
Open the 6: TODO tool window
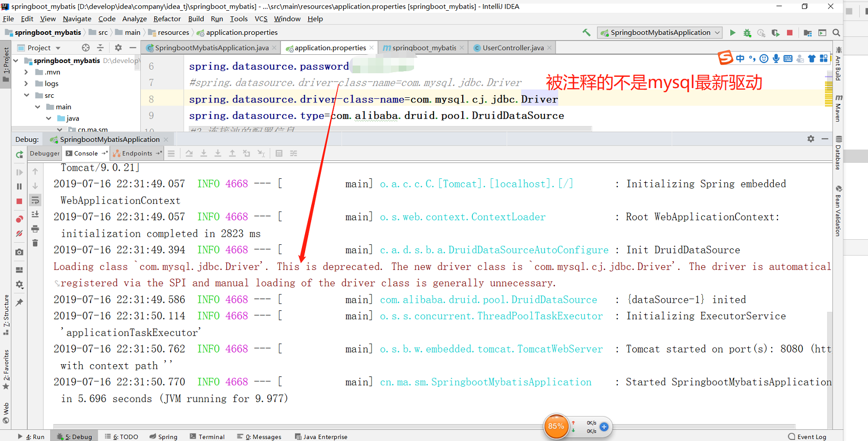pos(121,436)
